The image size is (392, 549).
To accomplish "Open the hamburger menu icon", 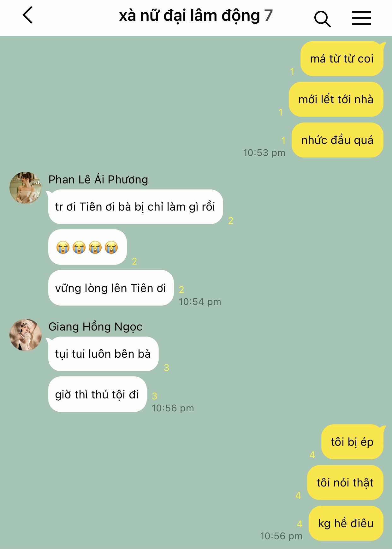I will [362, 18].
